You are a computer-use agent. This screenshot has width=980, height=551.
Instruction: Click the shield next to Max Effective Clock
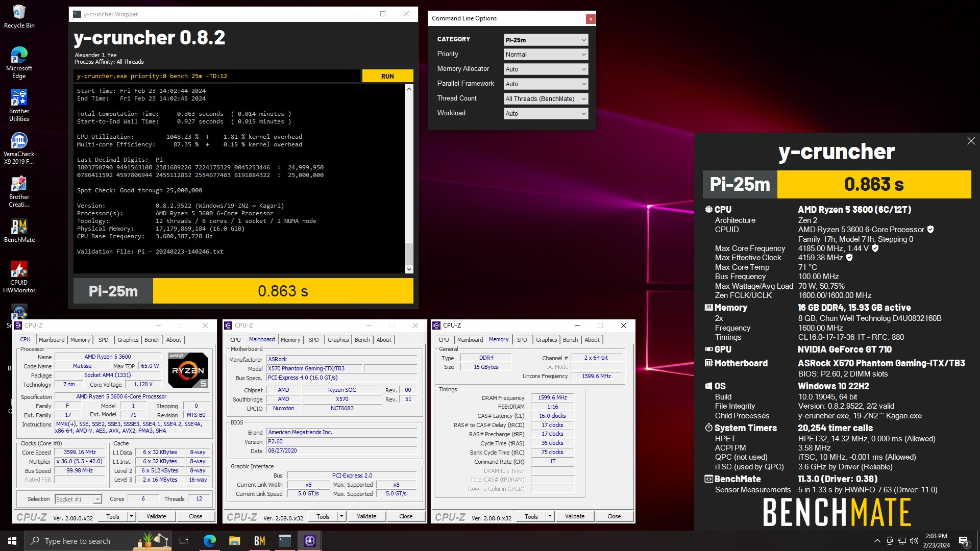(x=849, y=258)
